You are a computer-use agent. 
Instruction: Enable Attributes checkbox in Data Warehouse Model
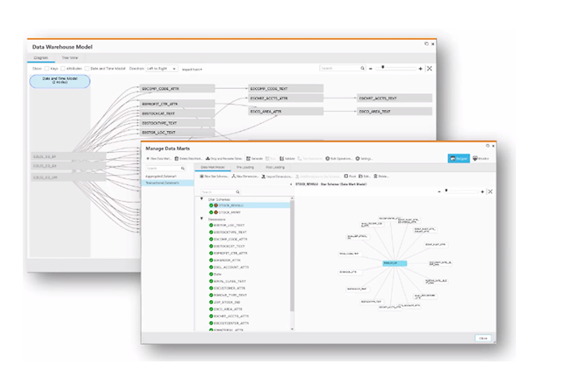[x=63, y=69]
